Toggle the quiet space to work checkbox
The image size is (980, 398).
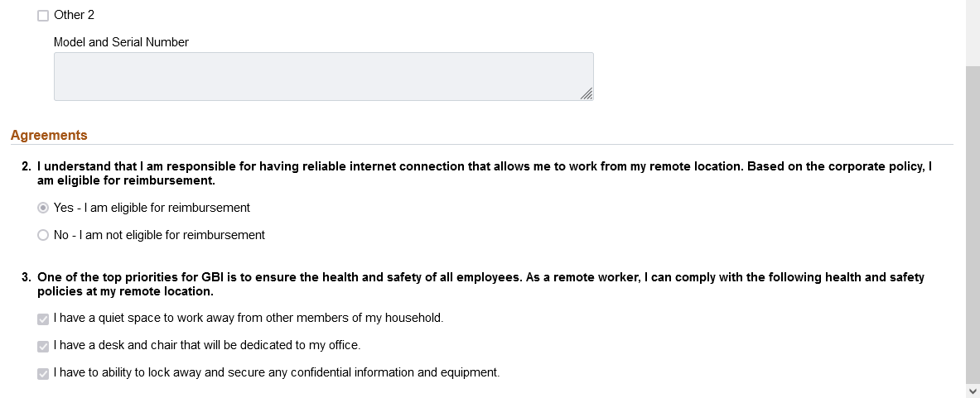point(43,319)
